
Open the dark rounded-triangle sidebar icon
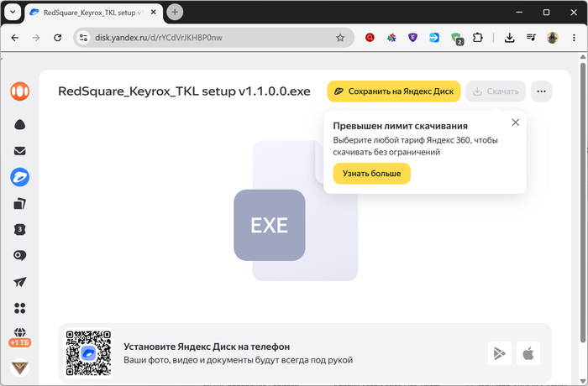[20, 125]
